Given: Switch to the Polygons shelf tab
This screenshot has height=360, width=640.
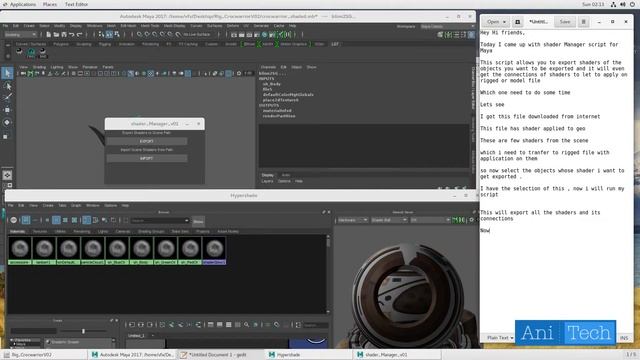Looking at the screenshot, I should [61, 44].
